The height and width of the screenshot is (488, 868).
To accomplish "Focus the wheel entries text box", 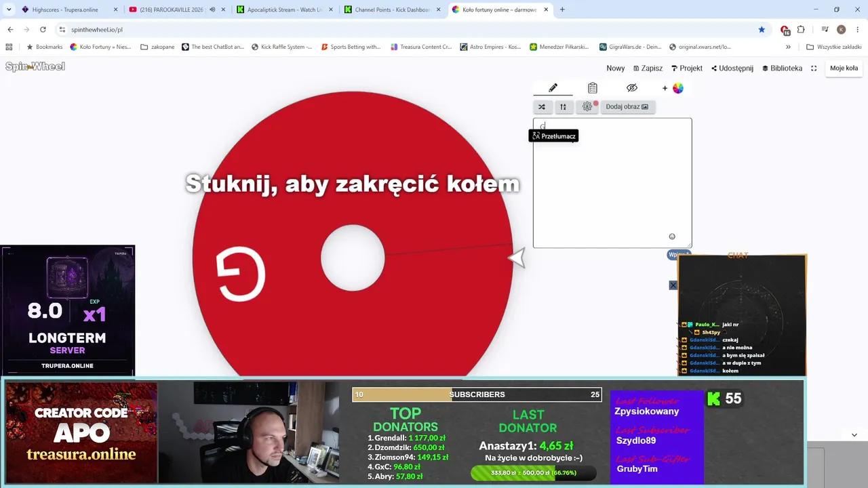I will click(612, 183).
